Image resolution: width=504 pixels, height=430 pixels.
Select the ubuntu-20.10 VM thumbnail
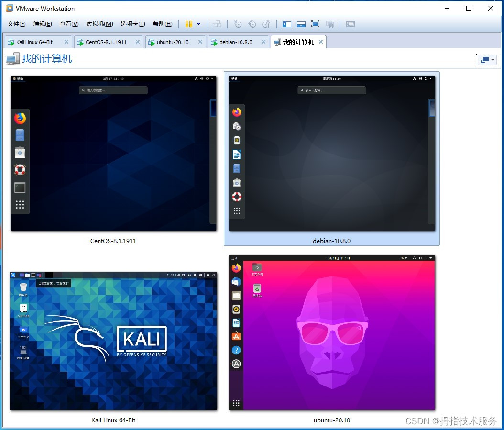point(332,333)
